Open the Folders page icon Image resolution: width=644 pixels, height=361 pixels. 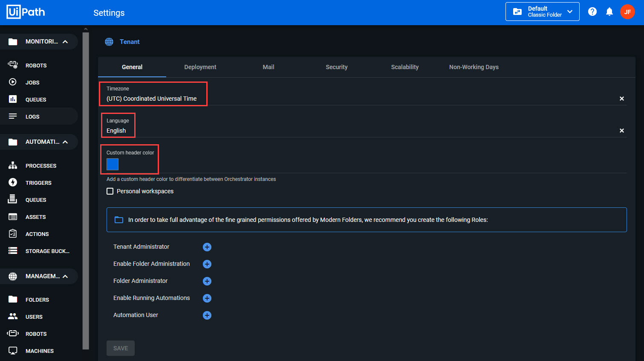13,300
